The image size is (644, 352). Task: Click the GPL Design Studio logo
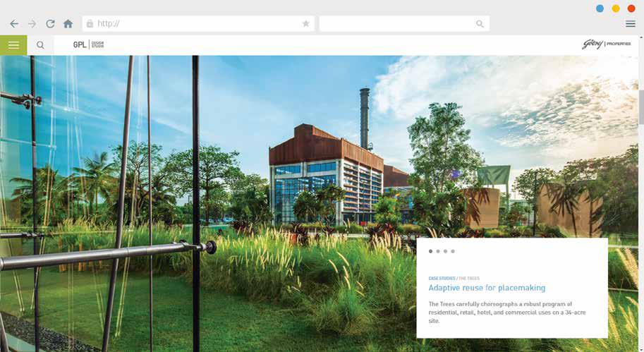[x=88, y=44]
